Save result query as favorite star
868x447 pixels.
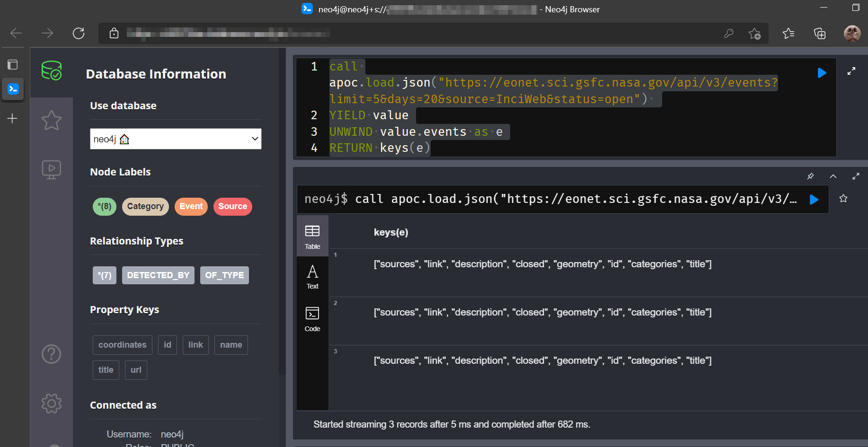(843, 199)
